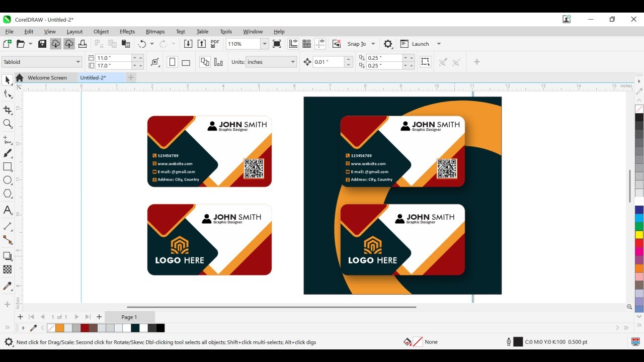Image resolution: width=644 pixels, height=362 pixels.
Task: Open the File menu
Action: (9, 31)
